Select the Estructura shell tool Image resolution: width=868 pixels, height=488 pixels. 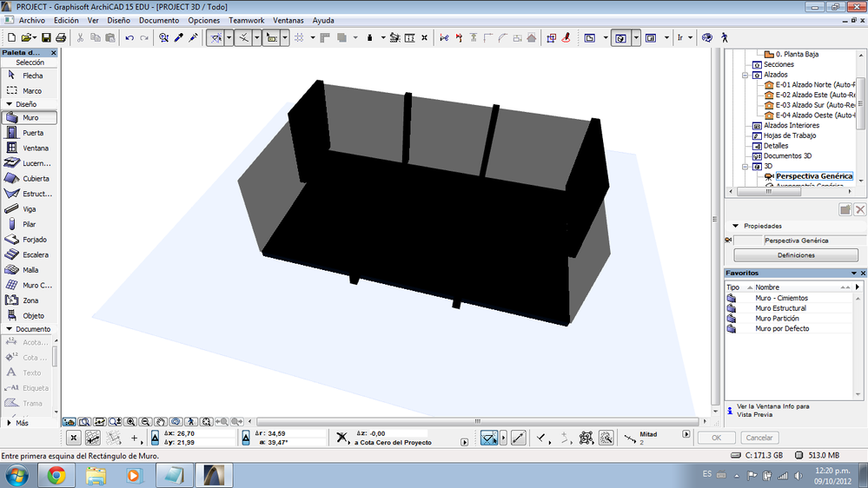[x=30, y=194]
